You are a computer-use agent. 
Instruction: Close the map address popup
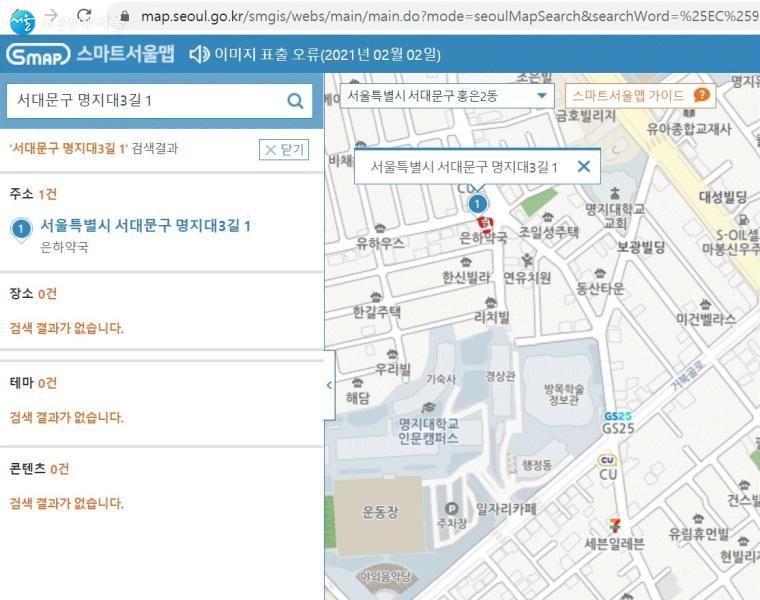point(584,167)
